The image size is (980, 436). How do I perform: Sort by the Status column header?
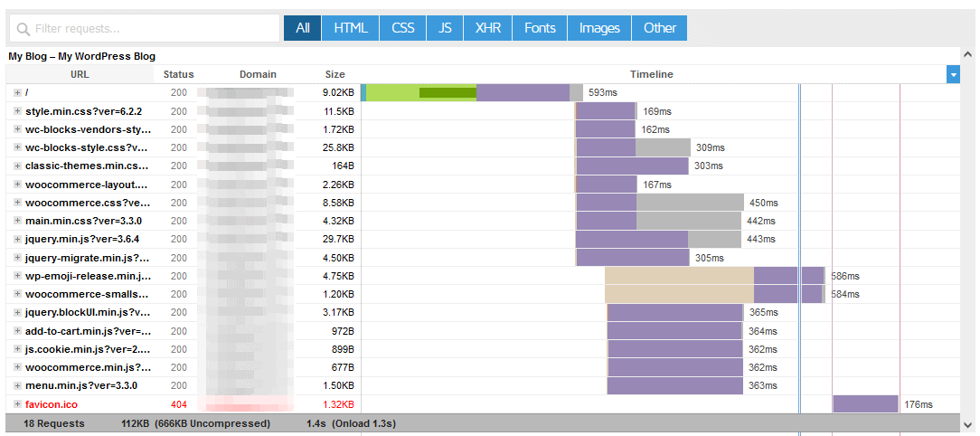click(179, 74)
